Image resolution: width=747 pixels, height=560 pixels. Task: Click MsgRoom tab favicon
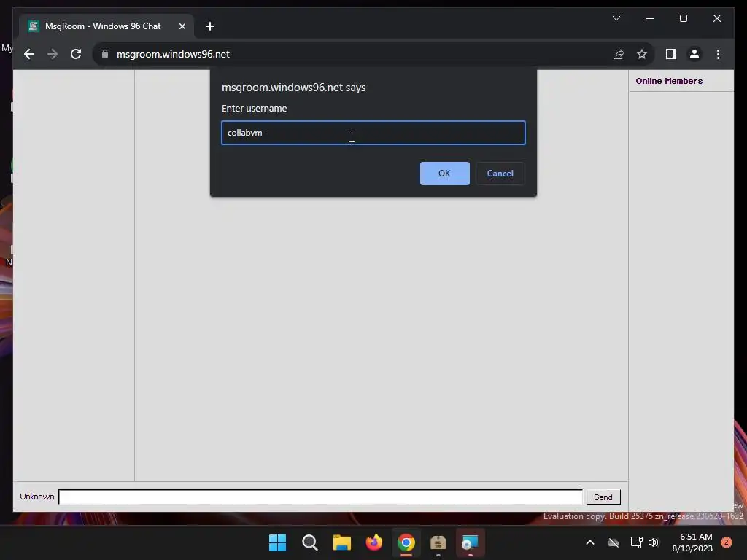click(x=34, y=26)
